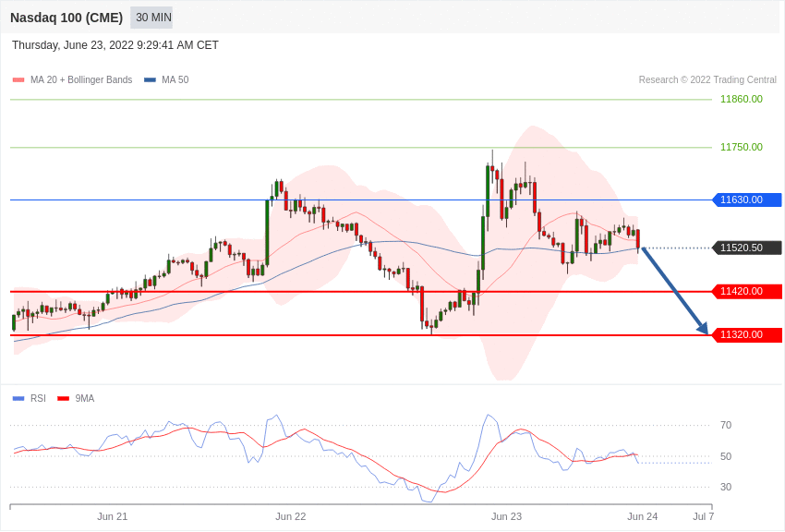Click the Research Trading Central credit text

(x=707, y=79)
